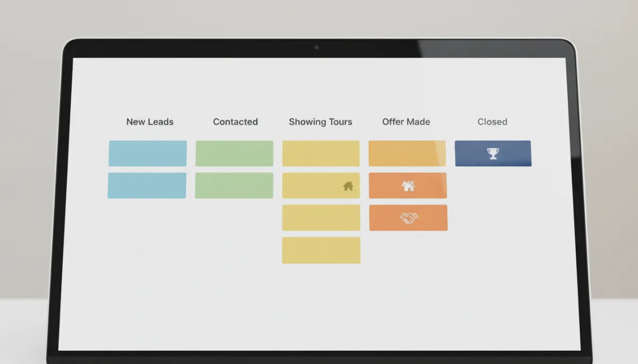
Task: Select the Offer Made column header
Action: (x=406, y=122)
